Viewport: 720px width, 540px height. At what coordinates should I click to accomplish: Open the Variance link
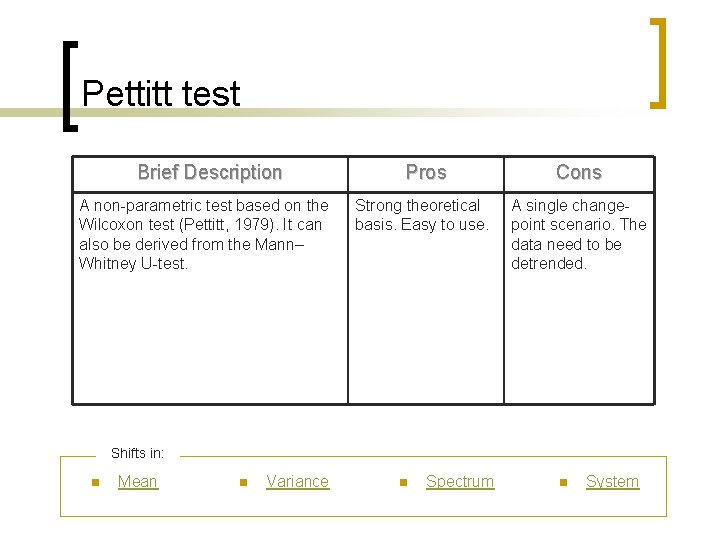[297, 481]
